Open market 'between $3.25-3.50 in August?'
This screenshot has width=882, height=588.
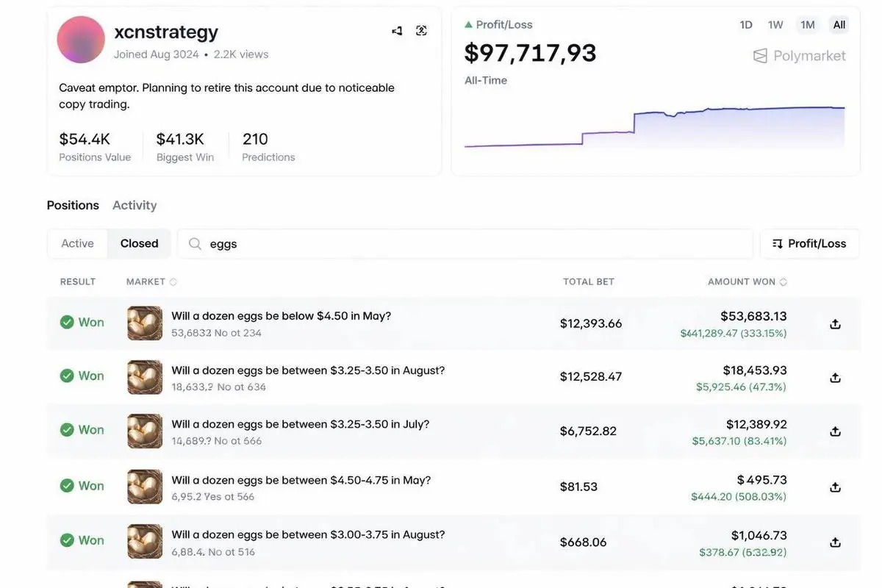point(308,370)
